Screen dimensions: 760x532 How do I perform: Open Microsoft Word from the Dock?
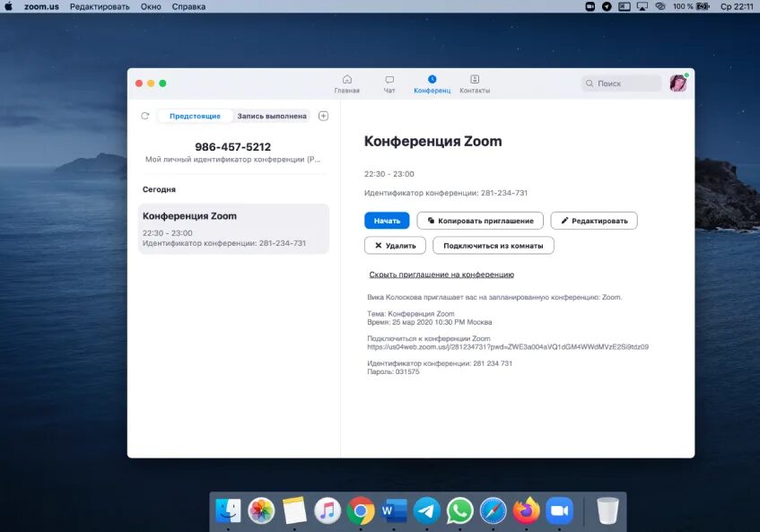click(x=394, y=510)
